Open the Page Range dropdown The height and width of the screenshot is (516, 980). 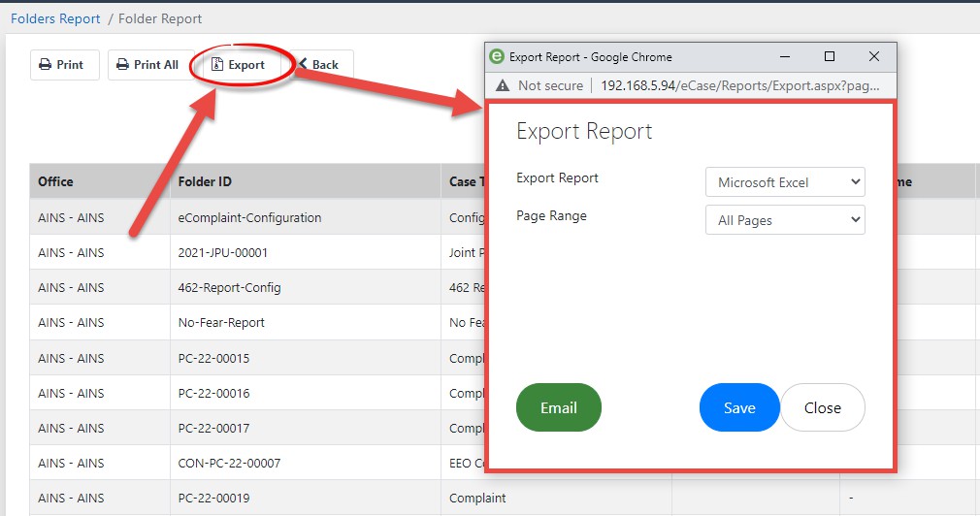[x=785, y=220]
